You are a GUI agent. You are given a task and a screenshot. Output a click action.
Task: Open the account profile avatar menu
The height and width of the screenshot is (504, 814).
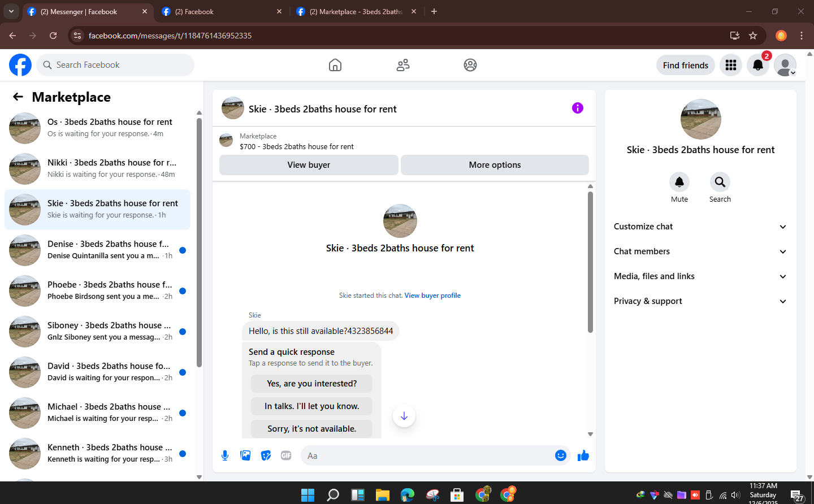click(785, 65)
